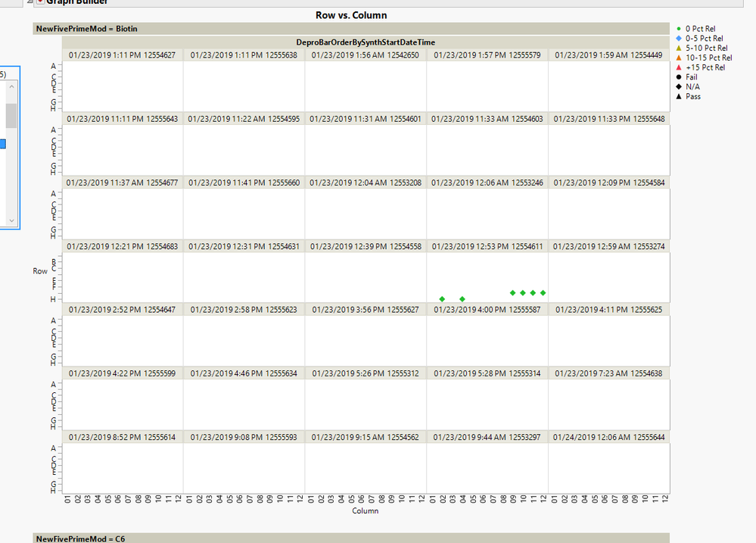Click the Row vs. Column graph title

(x=351, y=15)
